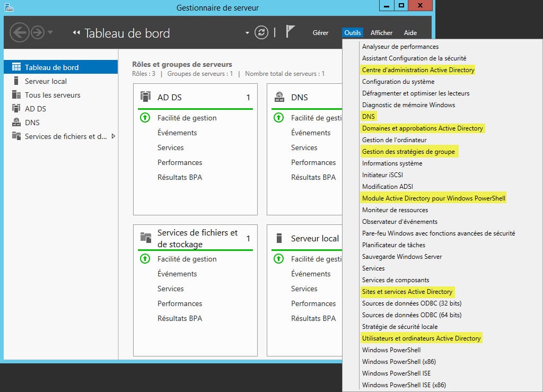Click the back navigation arrow
This screenshot has width=543, height=392.
pyautogui.click(x=20, y=32)
